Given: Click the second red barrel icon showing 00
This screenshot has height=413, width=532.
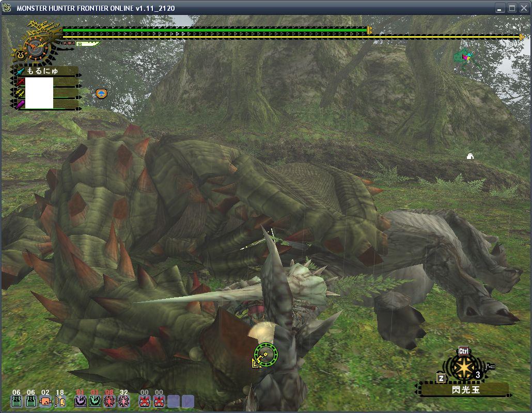Looking at the screenshot, I should tap(159, 402).
